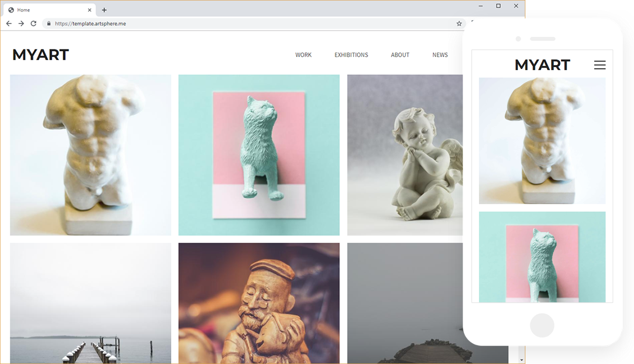
Task: Open the male torso sculpture image on desktop
Action: (x=91, y=155)
